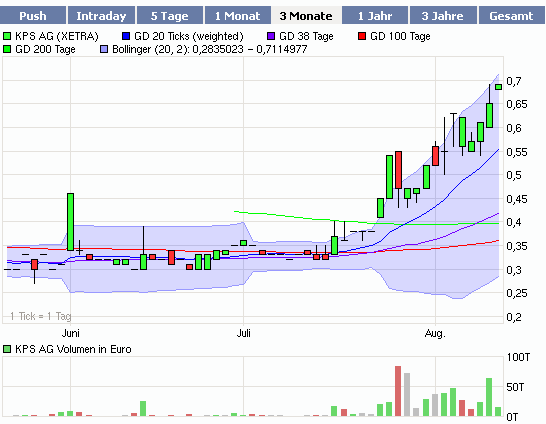Click the KPS AG Volumen legend swatch
The image size is (546, 424).
pyautogui.click(x=7, y=349)
